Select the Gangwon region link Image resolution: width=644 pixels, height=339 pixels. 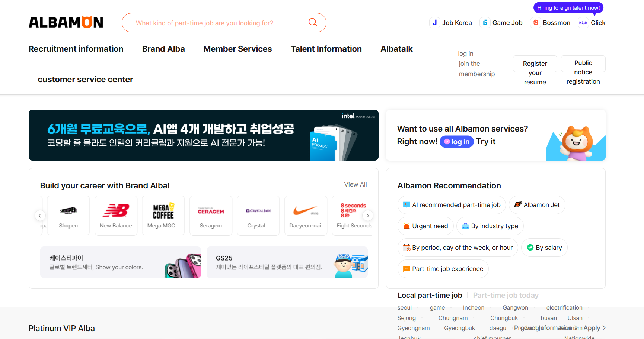point(515,307)
